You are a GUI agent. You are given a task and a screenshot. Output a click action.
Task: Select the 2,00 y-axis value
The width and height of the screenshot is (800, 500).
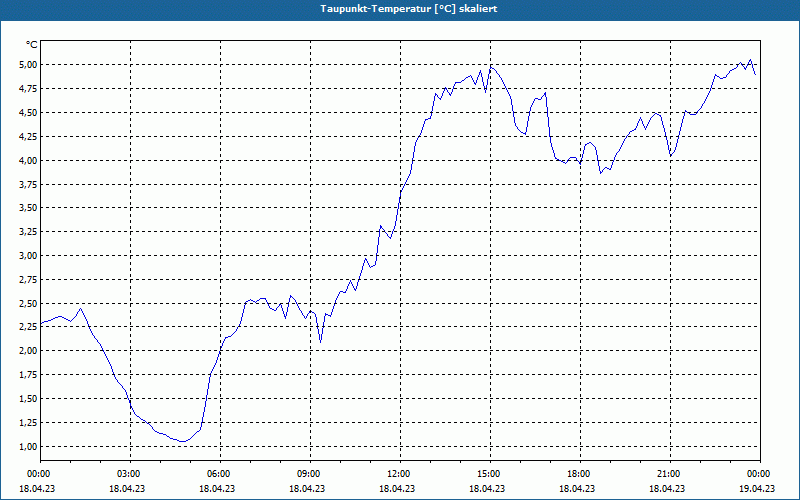pos(28,351)
